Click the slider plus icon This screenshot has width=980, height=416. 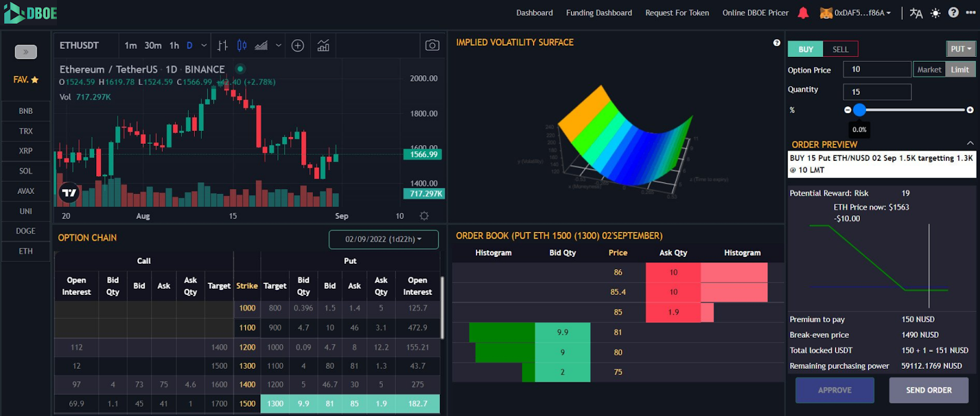[x=970, y=110]
